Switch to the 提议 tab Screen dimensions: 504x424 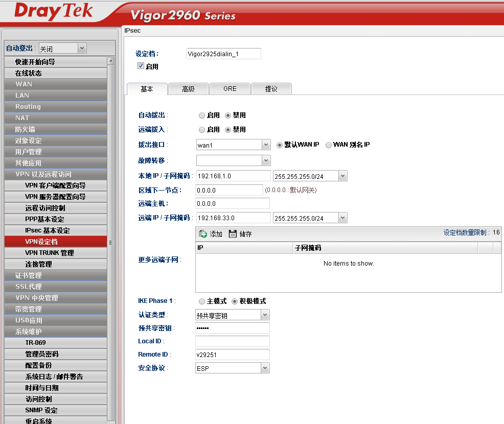pos(271,89)
